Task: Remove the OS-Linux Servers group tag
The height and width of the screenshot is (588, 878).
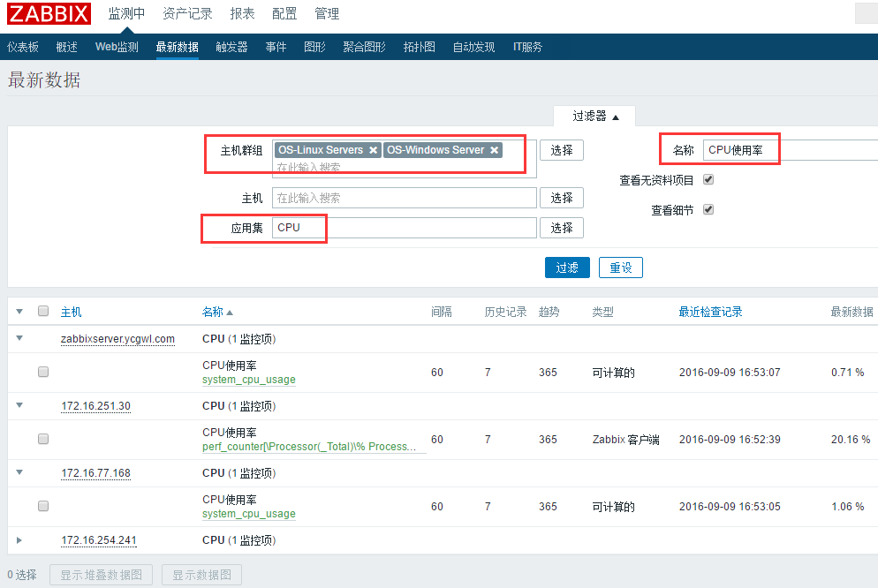Action: [374, 150]
